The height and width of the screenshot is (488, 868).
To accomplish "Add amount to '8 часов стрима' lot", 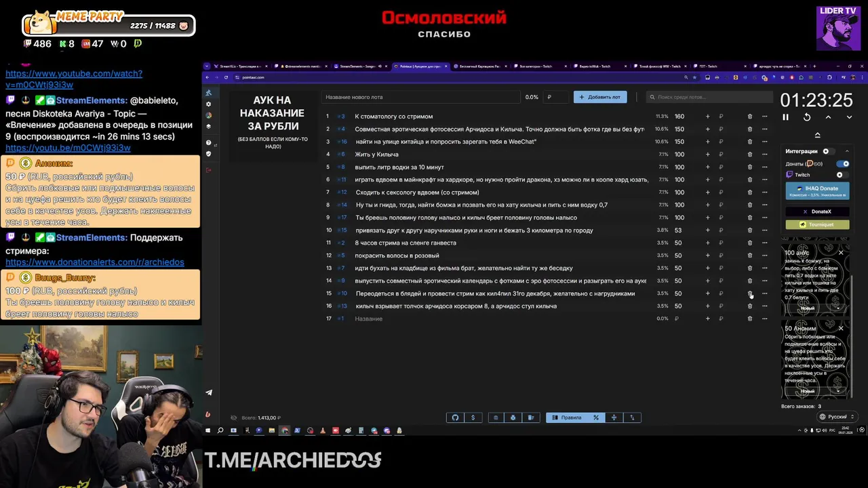I will pyautogui.click(x=707, y=243).
